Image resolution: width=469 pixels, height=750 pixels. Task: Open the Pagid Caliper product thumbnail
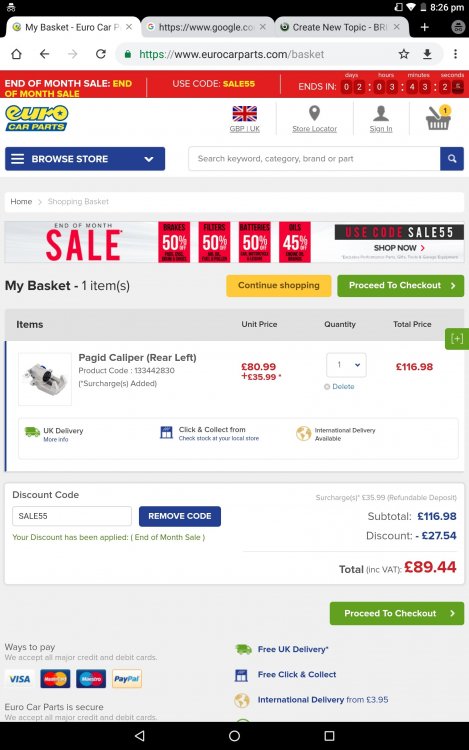(45, 379)
